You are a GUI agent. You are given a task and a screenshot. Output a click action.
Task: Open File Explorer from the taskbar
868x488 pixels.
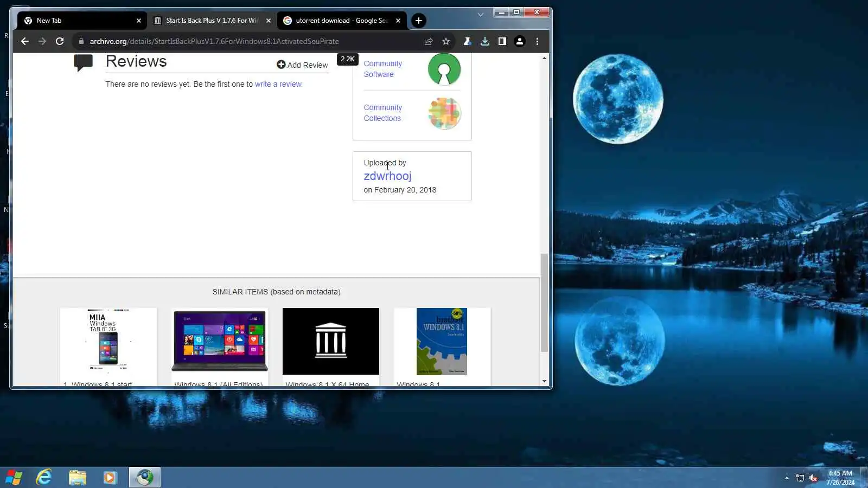point(78,477)
